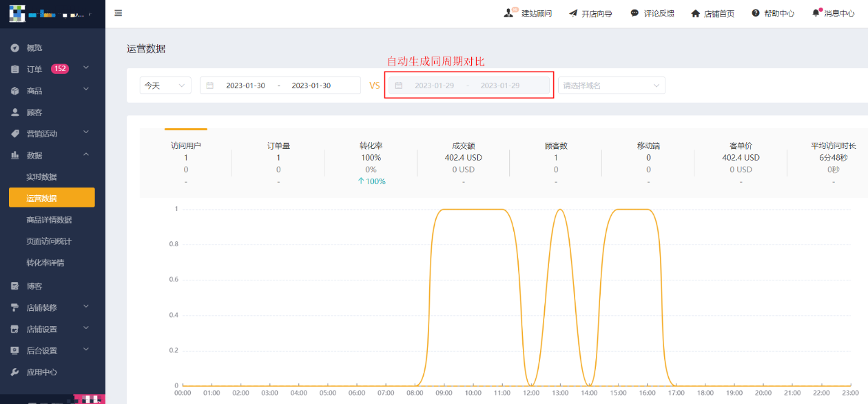Open 帮助中心 help icon
Screen dimensions: 868x404
coord(756,13)
